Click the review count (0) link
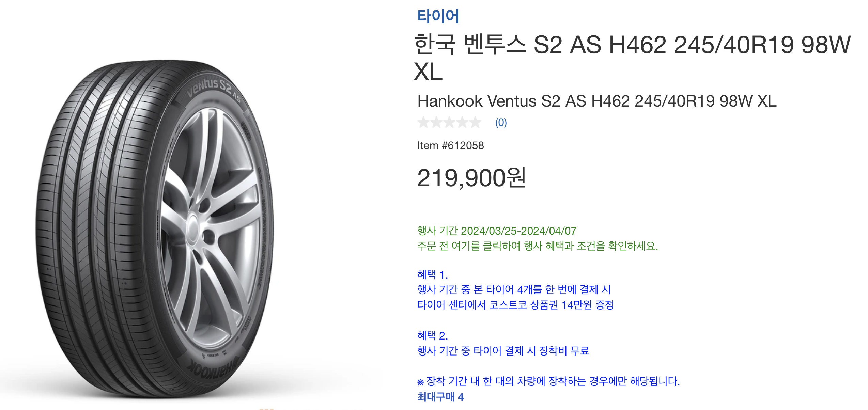 (x=501, y=122)
